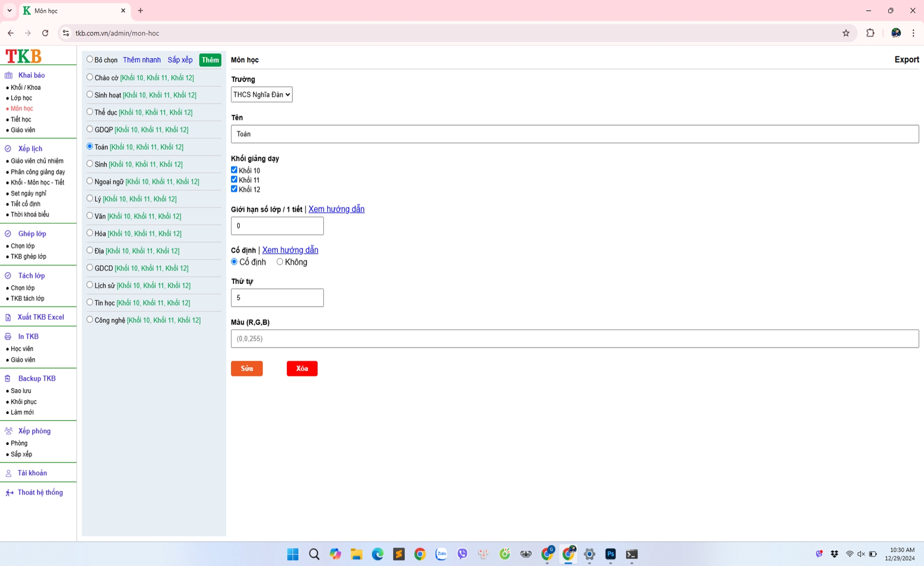The height and width of the screenshot is (566, 924).
Task: Open the tab search dropdown arrow
Action: (10, 10)
